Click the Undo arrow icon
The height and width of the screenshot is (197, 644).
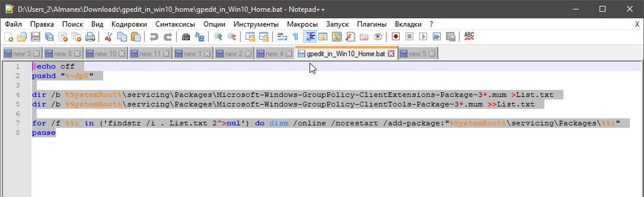(x=154, y=37)
